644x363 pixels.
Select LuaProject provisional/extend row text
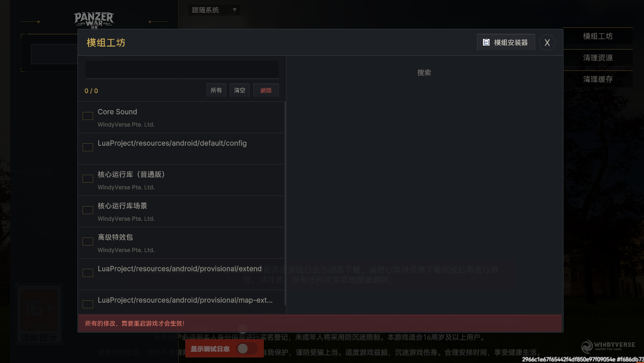180,269
